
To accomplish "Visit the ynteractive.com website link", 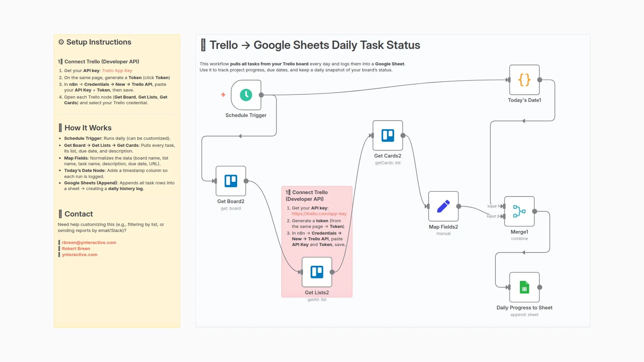I will [x=79, y=255].
